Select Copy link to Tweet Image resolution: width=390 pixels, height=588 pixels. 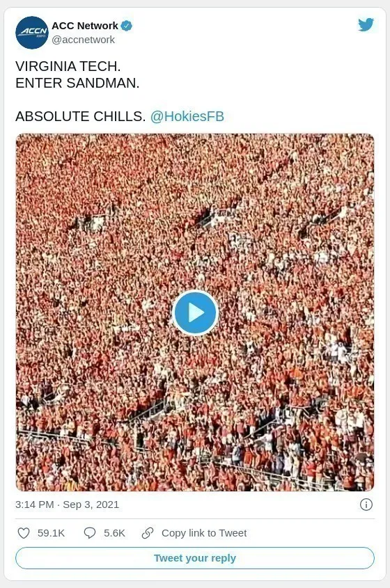pyautogui.click(x=204, y=533)
